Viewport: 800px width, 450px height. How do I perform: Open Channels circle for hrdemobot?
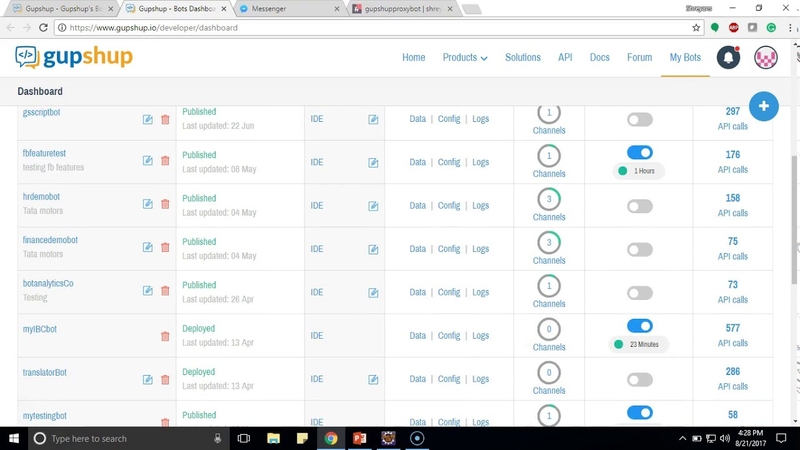[x=549, y=199]
